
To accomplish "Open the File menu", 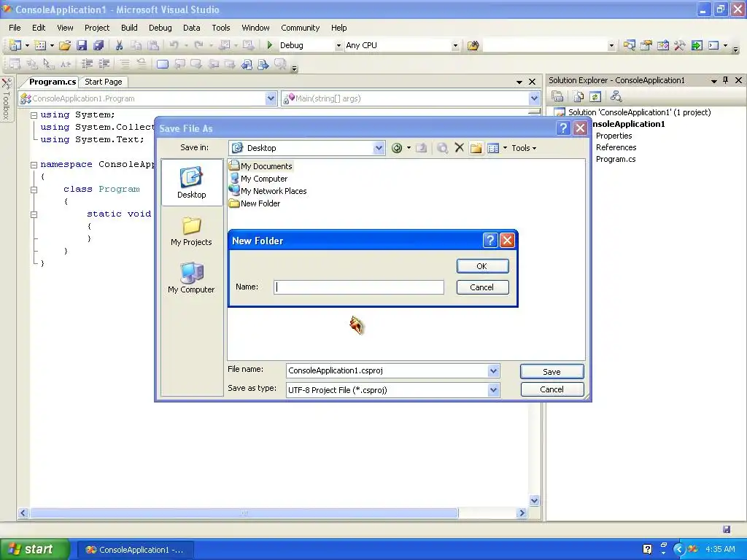I will (15, 28).
